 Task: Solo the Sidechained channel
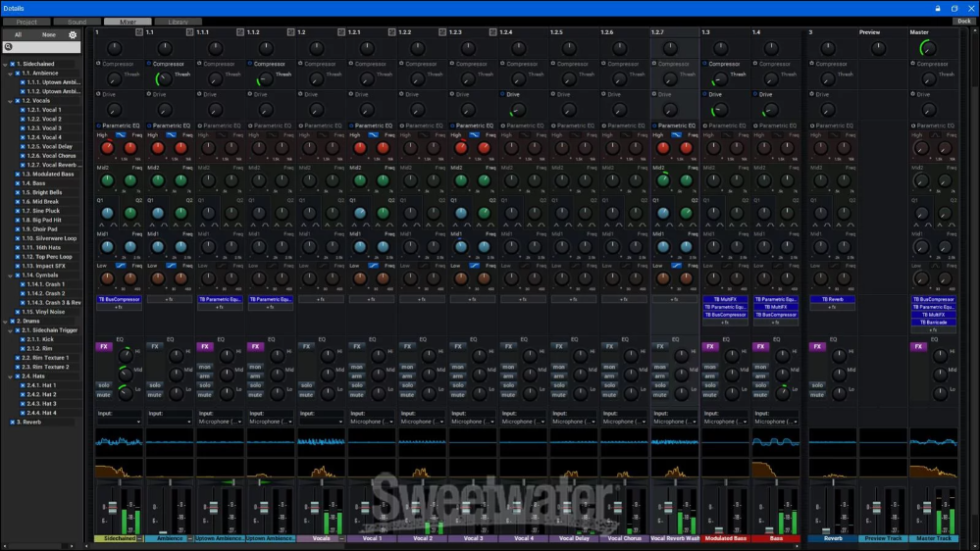(x=104, y=385)
